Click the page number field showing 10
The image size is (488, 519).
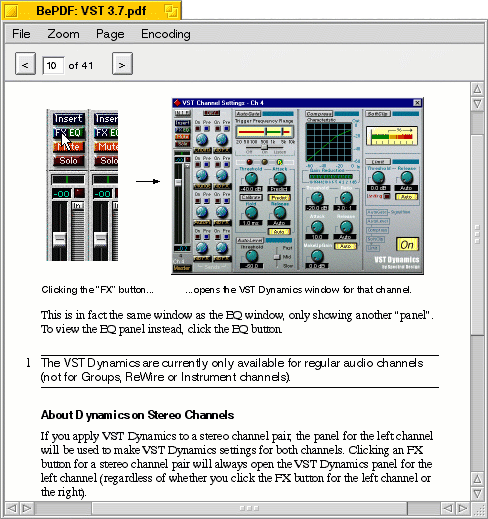[53, 65]
